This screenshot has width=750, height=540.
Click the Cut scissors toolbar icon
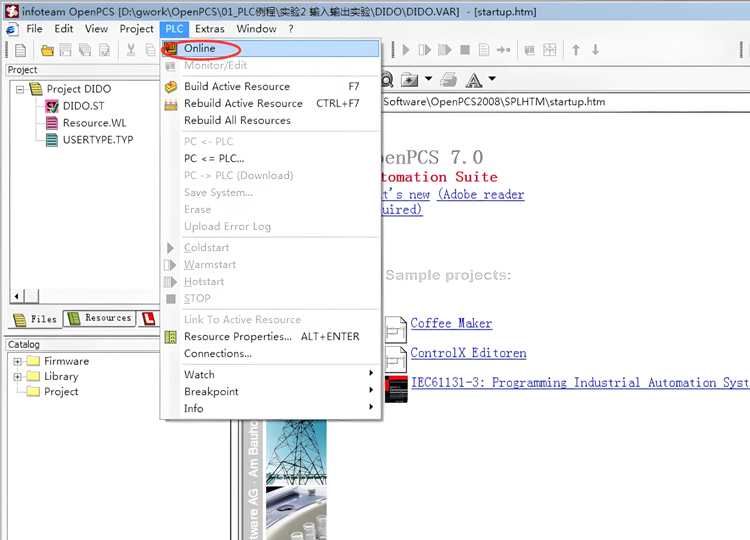(x=130, y=50)
